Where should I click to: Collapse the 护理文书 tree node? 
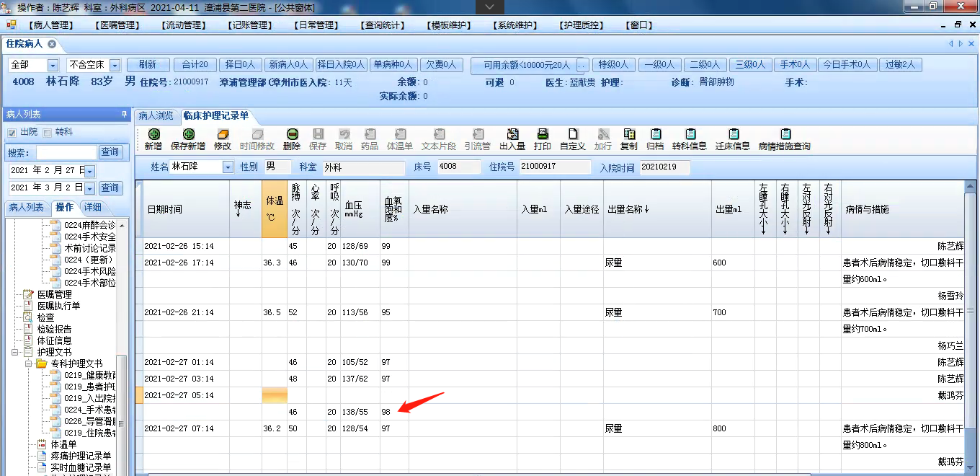coord(15,352)
